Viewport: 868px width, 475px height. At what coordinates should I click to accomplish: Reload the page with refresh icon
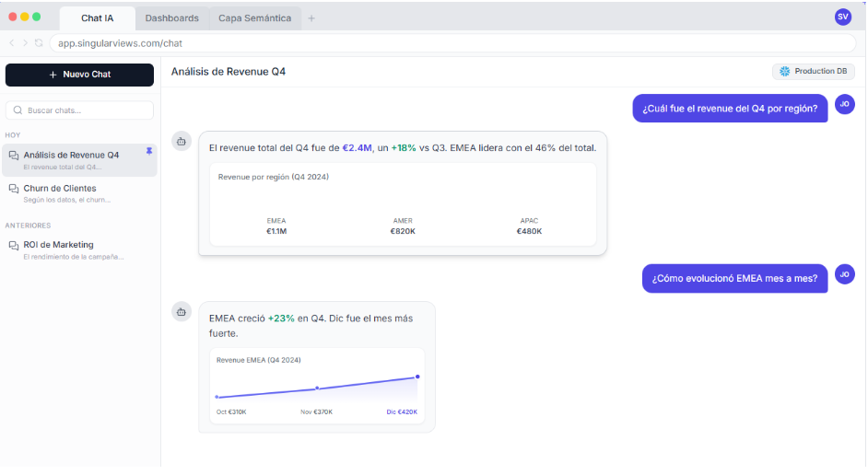click(x=39, y=43)
